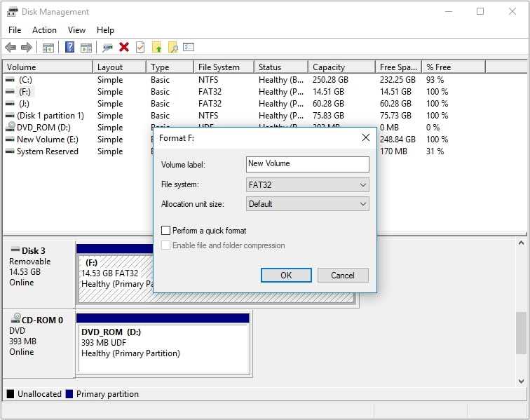Click the red X Delete toolbar icon
Screen dimensions: 530x420
[x=124, y=47]
